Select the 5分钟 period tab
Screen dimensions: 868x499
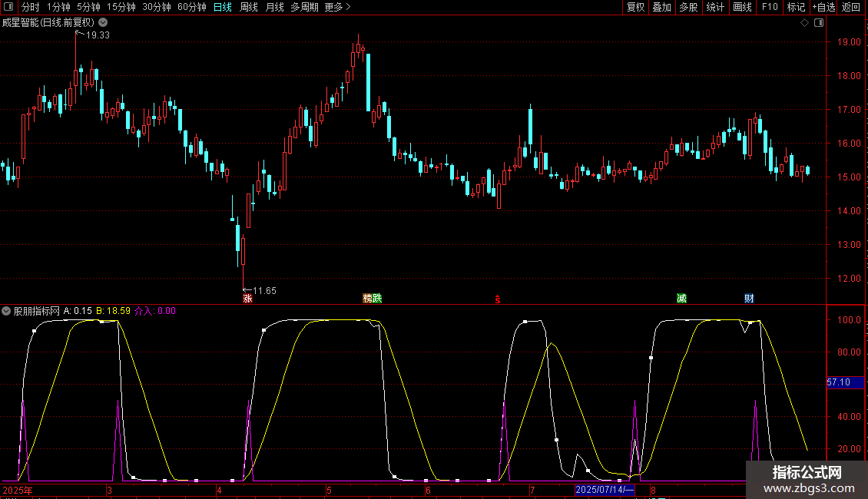tap(88, 7)
